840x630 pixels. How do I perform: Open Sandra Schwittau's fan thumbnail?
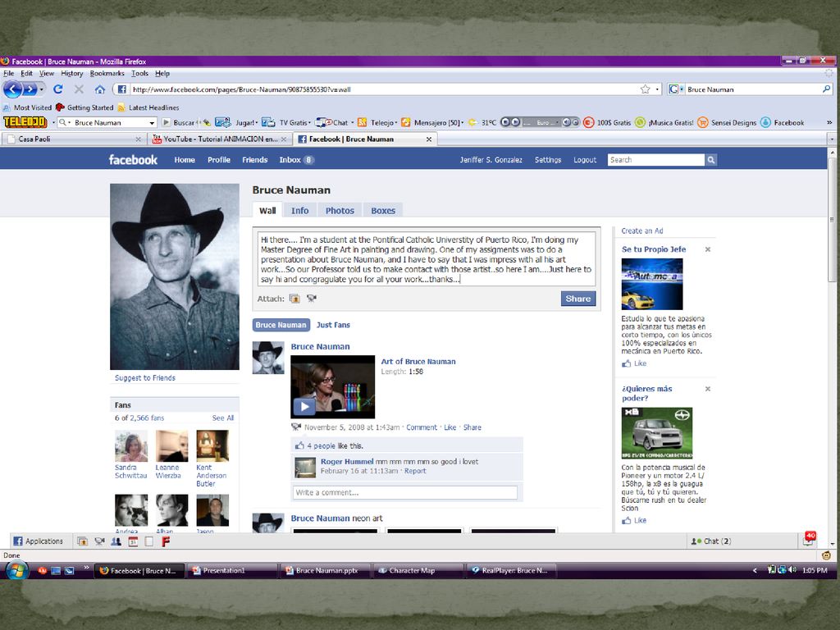pyautogui.click(x=131, y=445)
